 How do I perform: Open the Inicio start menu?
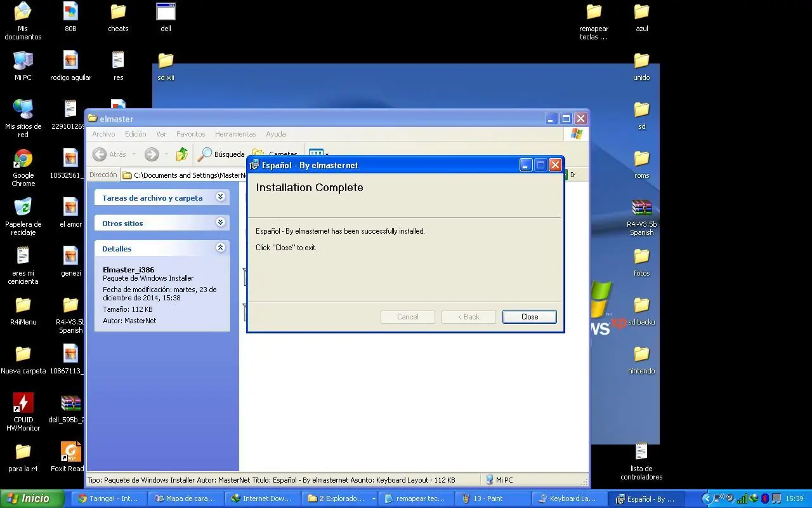[32, 498]
